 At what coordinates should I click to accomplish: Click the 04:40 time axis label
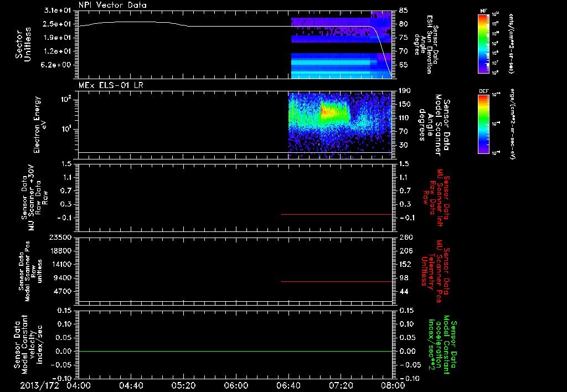pyautogui.click(x=131, y=385)
